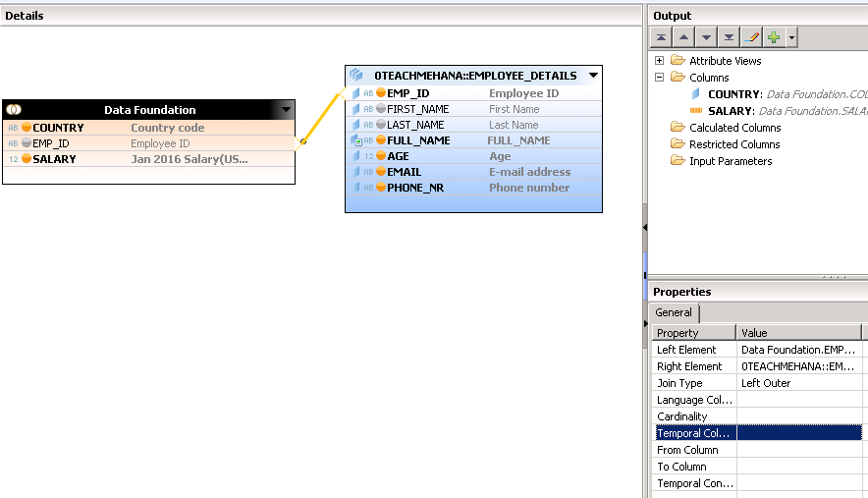This screenshot has width=868, height=498.
Task: Click the Language Column value cell
Action: click(x=799, y=400)
